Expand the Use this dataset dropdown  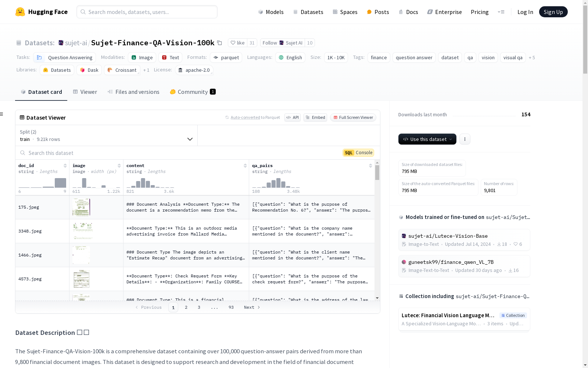tap(427, 139)
